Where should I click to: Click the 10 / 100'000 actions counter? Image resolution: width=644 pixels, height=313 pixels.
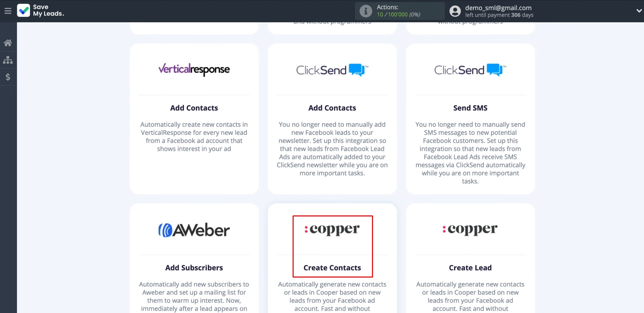[x=398, y=15]
